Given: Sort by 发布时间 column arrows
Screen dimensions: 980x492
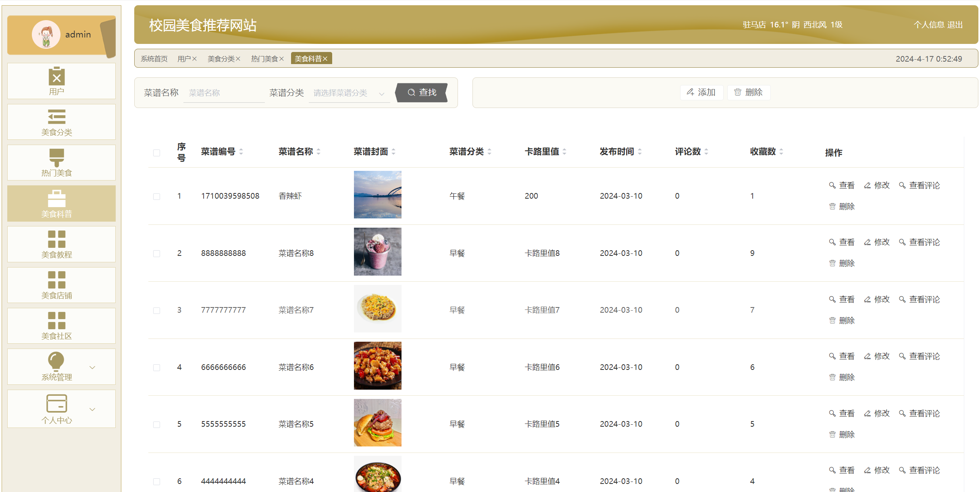Looking at the screenshot, I should [640, 152].
